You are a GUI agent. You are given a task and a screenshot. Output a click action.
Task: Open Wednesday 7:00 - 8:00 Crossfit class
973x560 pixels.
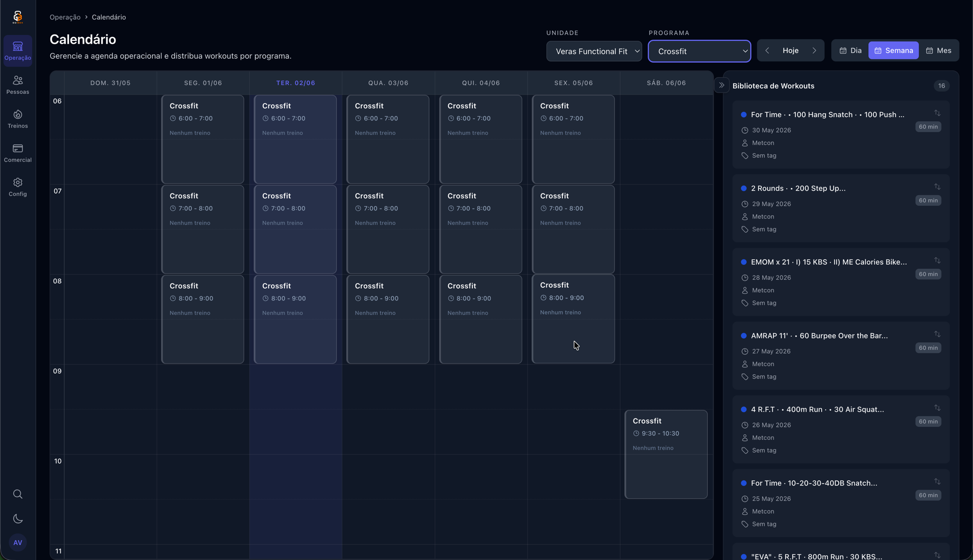pyautogui.click(x=388, y=229)
